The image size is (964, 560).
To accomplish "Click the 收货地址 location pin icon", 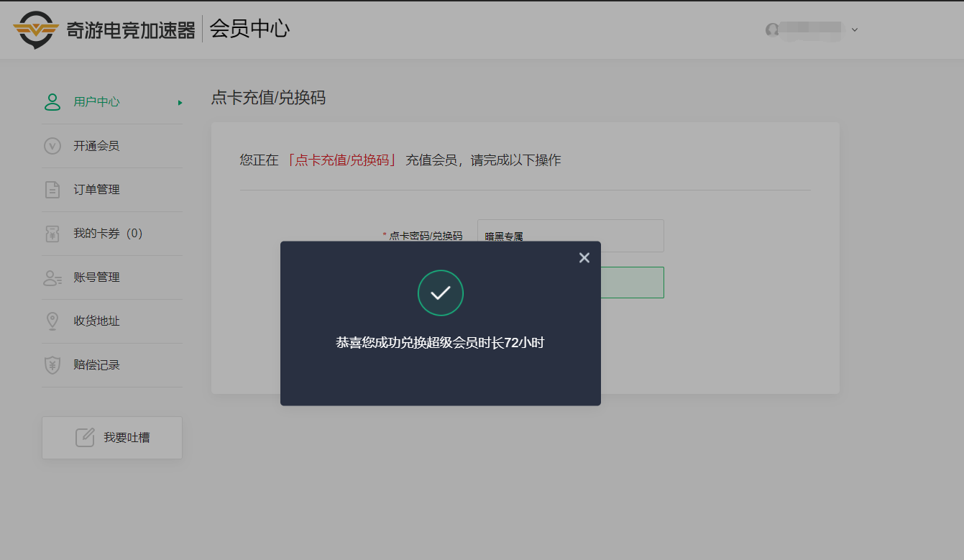I will tap(52, 321).
